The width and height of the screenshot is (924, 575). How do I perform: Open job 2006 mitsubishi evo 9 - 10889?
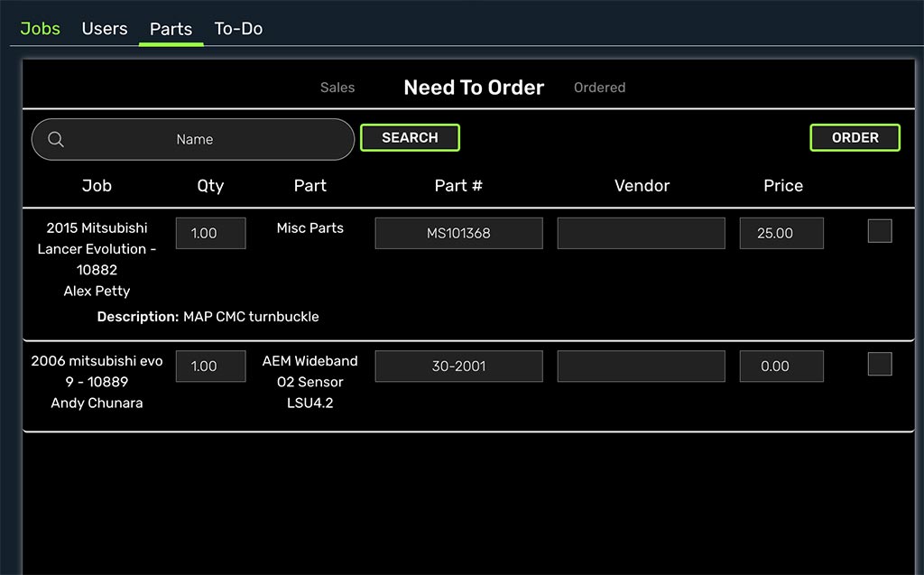point(97,371)
